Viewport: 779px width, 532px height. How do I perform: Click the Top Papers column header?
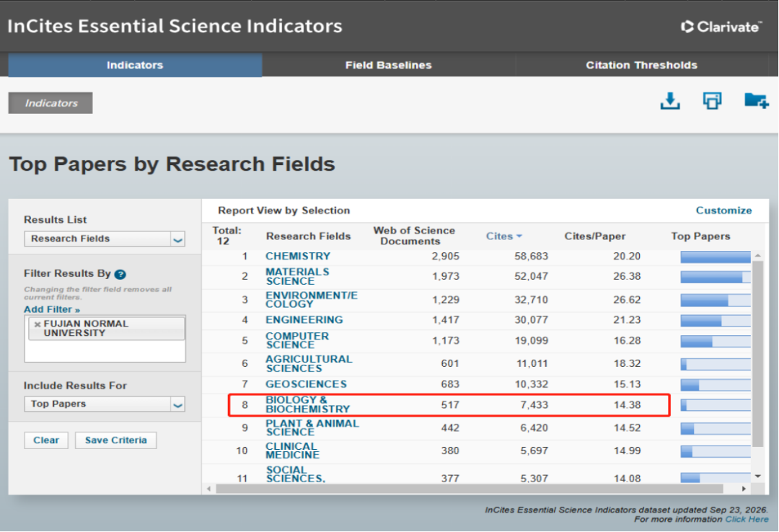click(700, 236)
